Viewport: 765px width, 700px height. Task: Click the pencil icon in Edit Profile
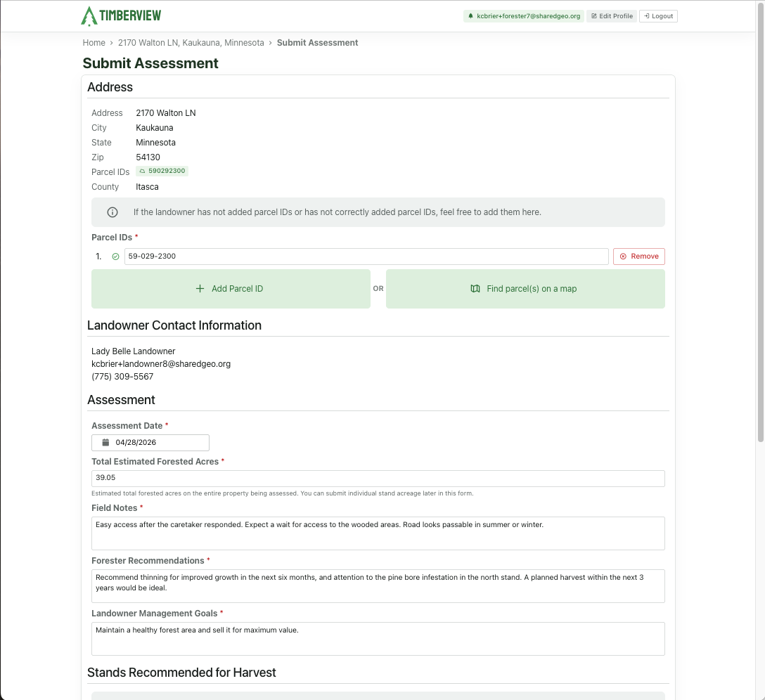593,16
